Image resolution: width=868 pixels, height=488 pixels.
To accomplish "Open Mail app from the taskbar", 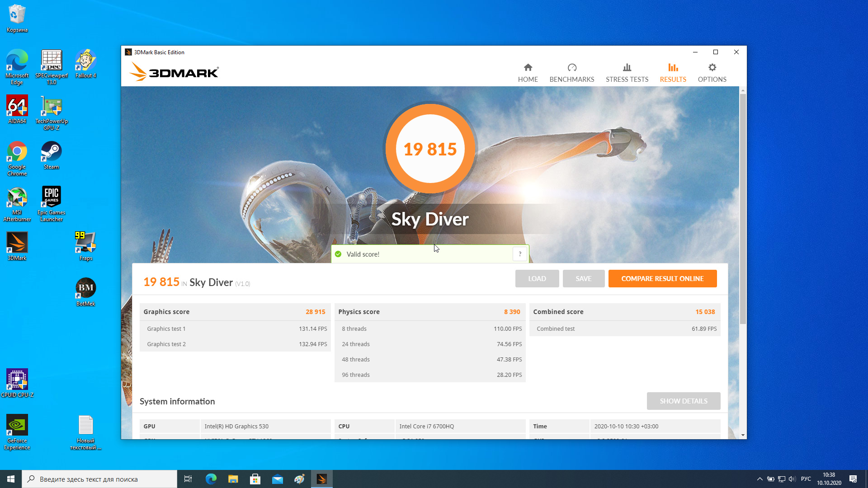I will (278, 479).
